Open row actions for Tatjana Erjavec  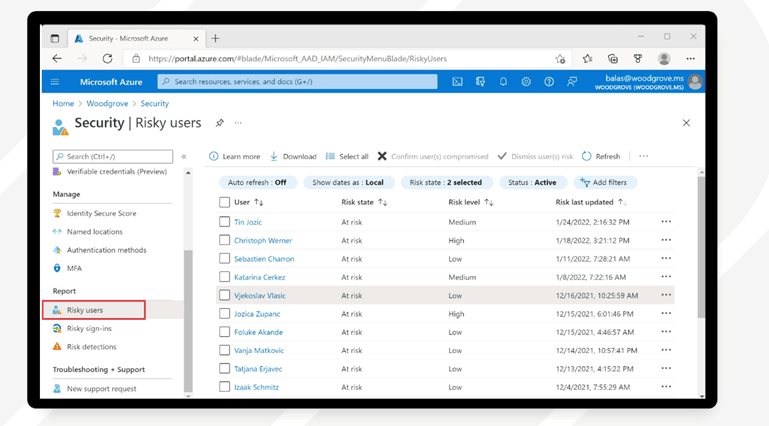coord(666,369)
